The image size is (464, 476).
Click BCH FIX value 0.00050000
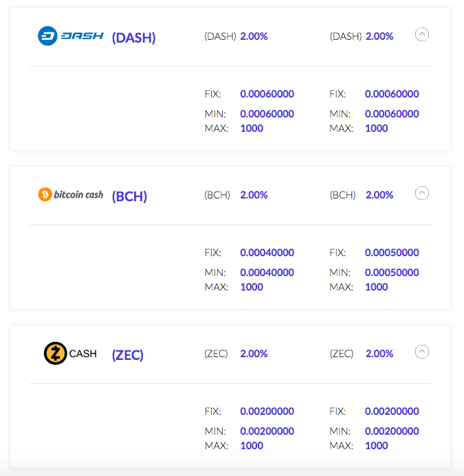click(392, 253)
